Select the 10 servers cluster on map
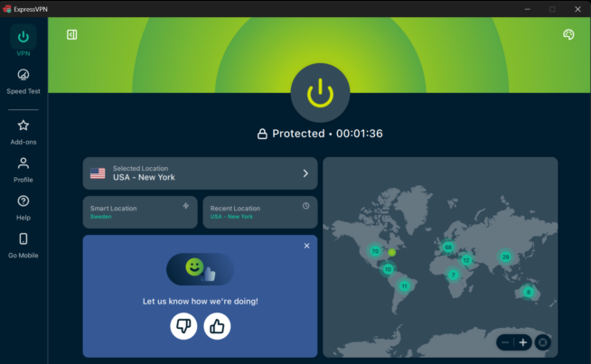This screenshot has width=591, height=364. pyautogui.click(x=388, y=269)
